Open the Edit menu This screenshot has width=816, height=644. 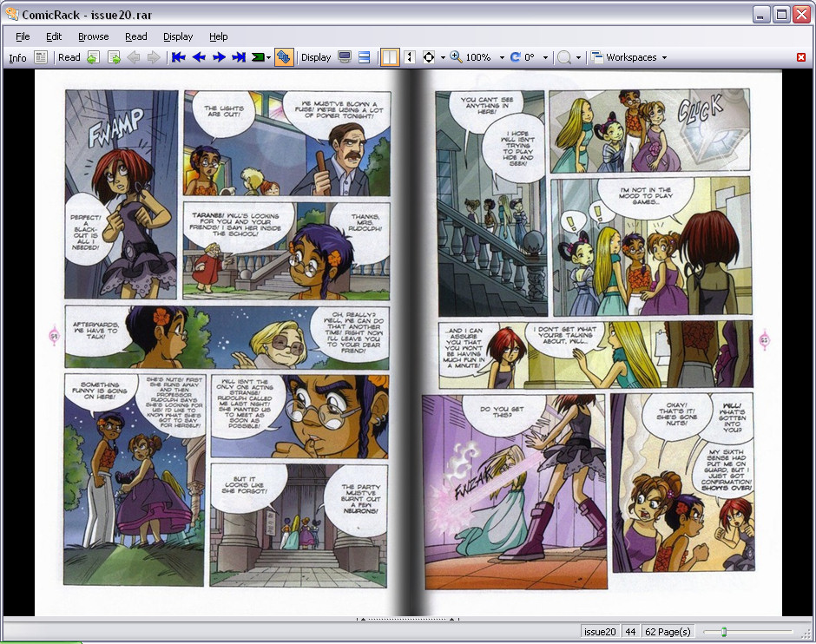[x=54, y=36]
